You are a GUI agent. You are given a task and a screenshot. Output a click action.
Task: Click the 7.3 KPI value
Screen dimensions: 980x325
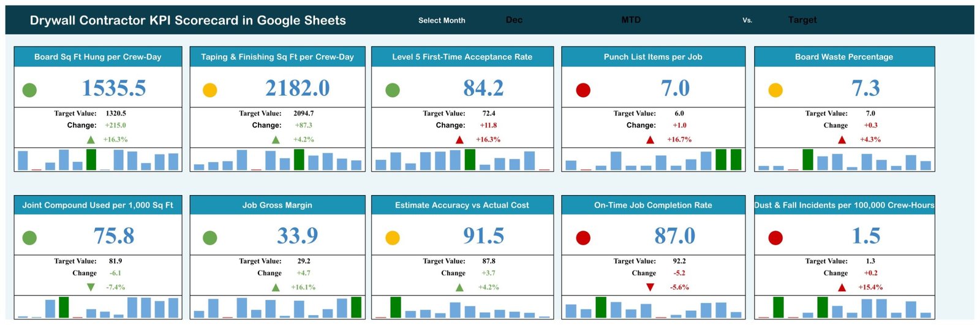(865, 88)
